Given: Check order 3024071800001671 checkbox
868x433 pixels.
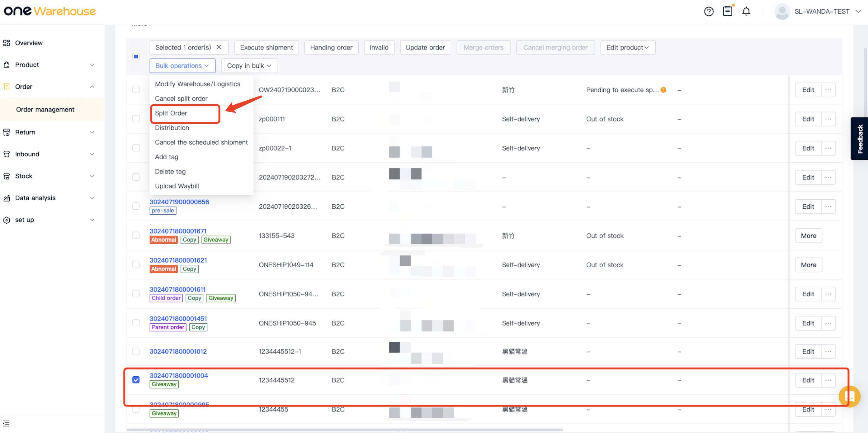Looking at the screenshot, I should pos(136,236).
